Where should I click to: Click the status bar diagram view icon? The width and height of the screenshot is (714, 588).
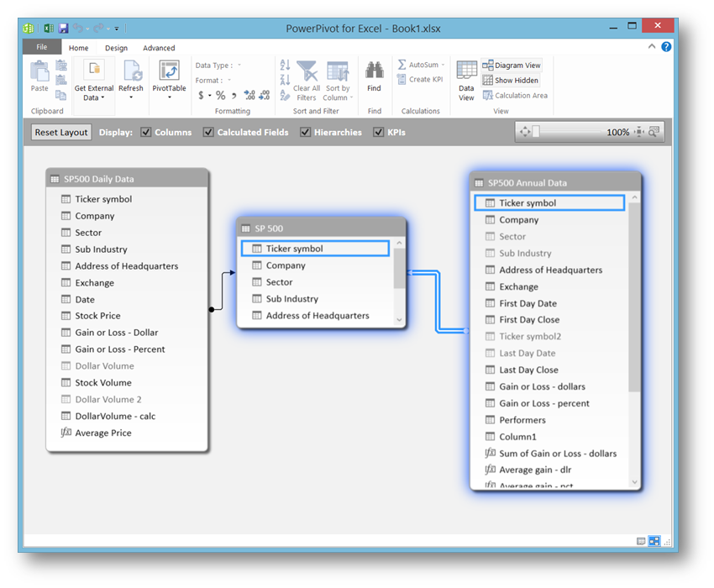click(x=654, y=541)
